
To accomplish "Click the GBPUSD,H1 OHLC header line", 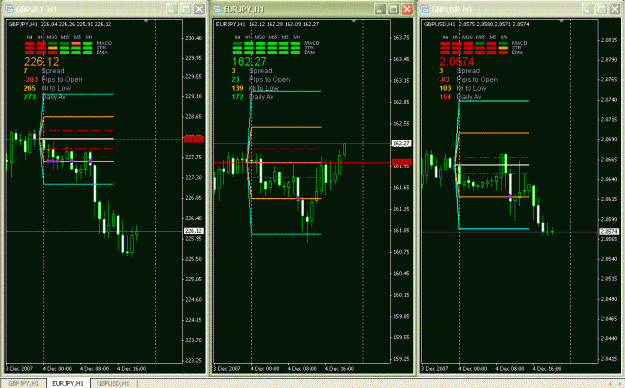I will coord(476,24).
